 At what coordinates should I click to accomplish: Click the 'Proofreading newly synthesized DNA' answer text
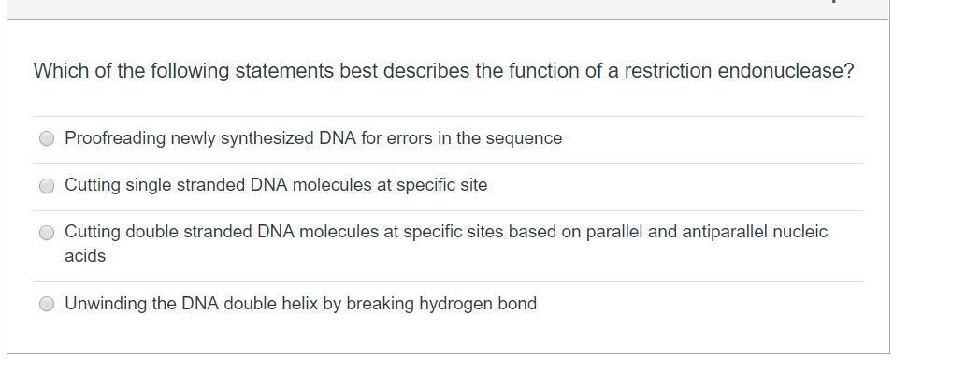tap(313, 138)
